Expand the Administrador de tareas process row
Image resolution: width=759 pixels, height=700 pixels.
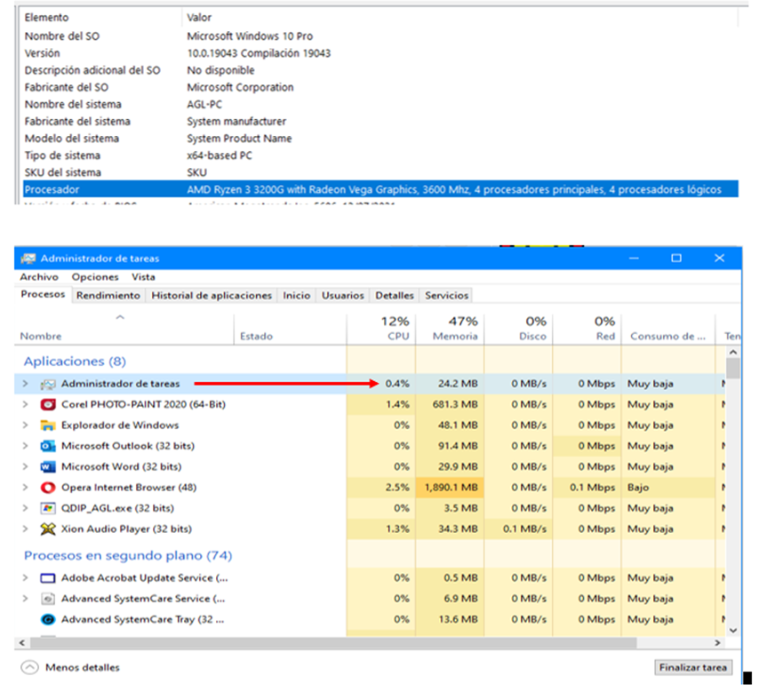point(25,384)
